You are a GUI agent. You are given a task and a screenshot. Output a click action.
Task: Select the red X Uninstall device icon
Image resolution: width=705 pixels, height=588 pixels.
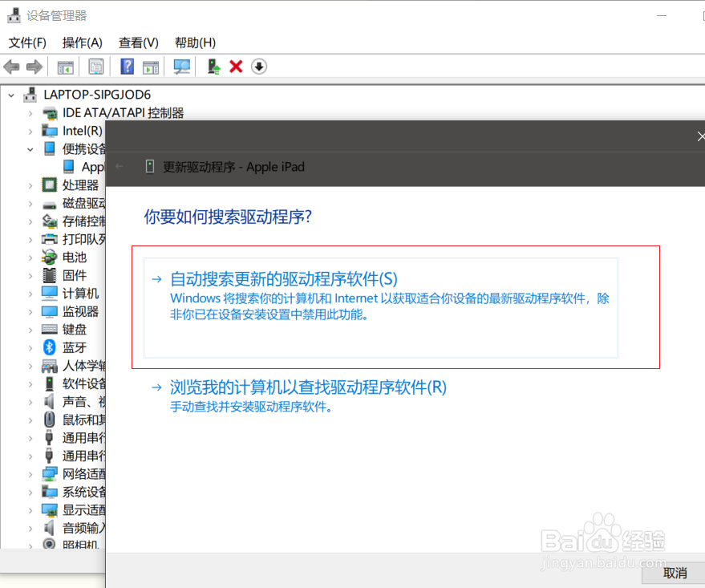click(235, 66)
